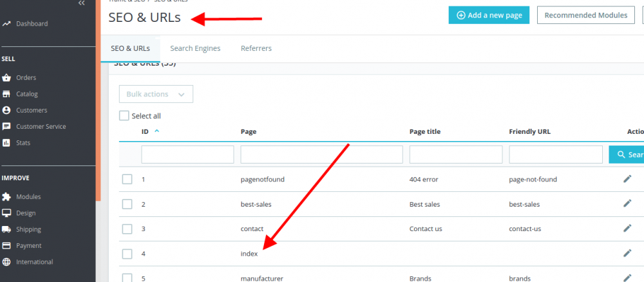This screenshot has height=282, width=644.
Task: Open the Referrers tab
Action: tap(256, 48)
